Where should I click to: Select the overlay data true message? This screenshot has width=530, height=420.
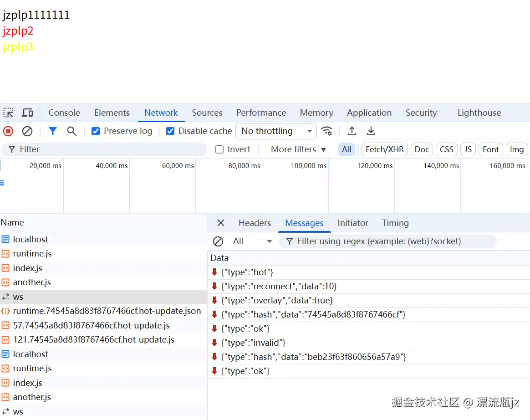[x=369, y=301]
